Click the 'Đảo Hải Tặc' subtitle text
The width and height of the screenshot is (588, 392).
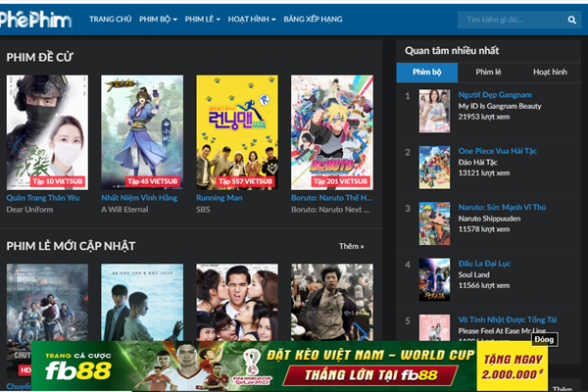tap(478, 162)
